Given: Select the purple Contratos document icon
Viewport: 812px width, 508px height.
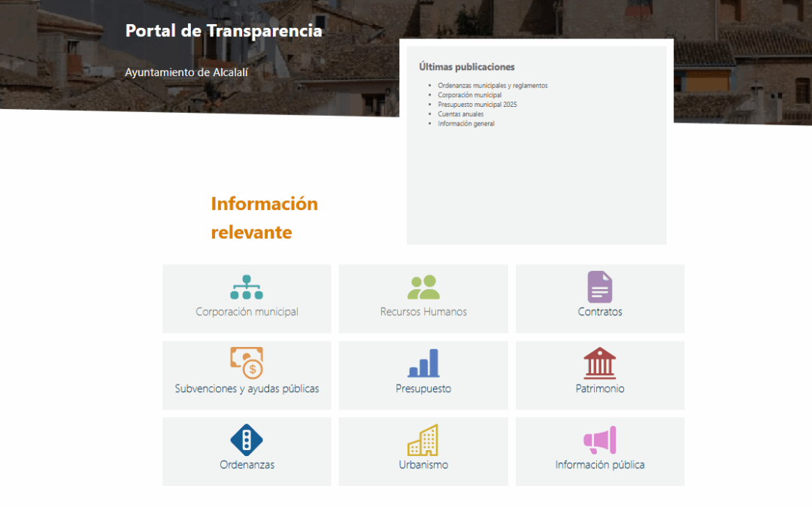Looking at the screenshot, I should (600, 287).
